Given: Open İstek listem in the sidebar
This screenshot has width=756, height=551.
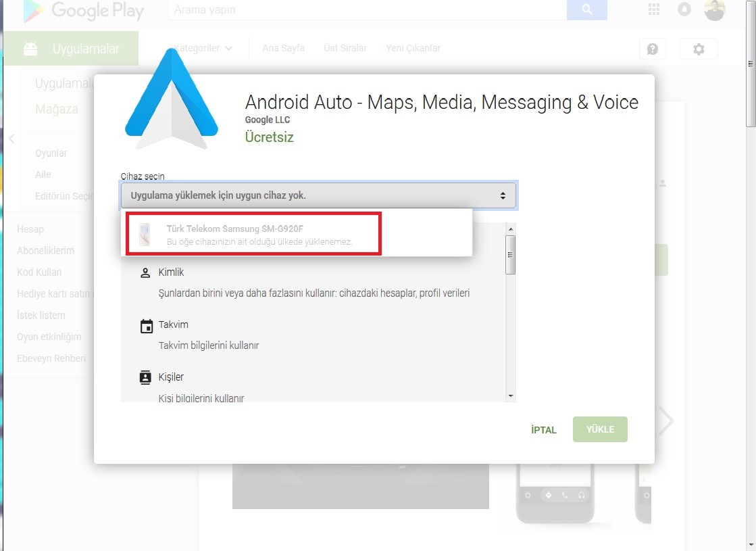Looking at the screenshot, I should [41, 316].
